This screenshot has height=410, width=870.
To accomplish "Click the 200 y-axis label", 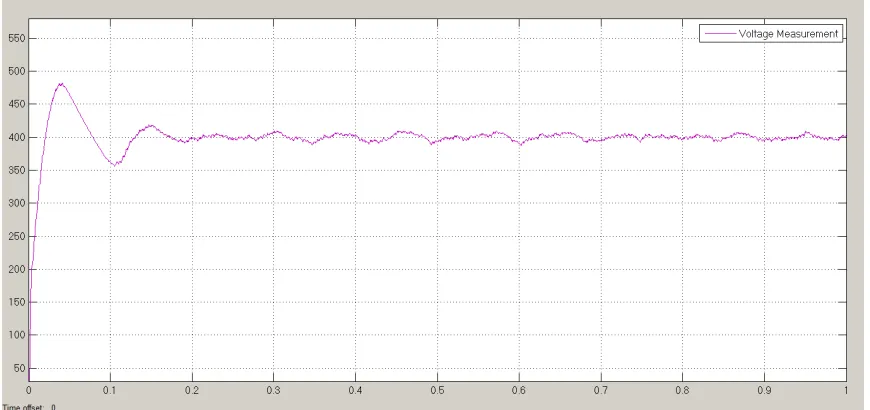I will (x=17, y=270).
